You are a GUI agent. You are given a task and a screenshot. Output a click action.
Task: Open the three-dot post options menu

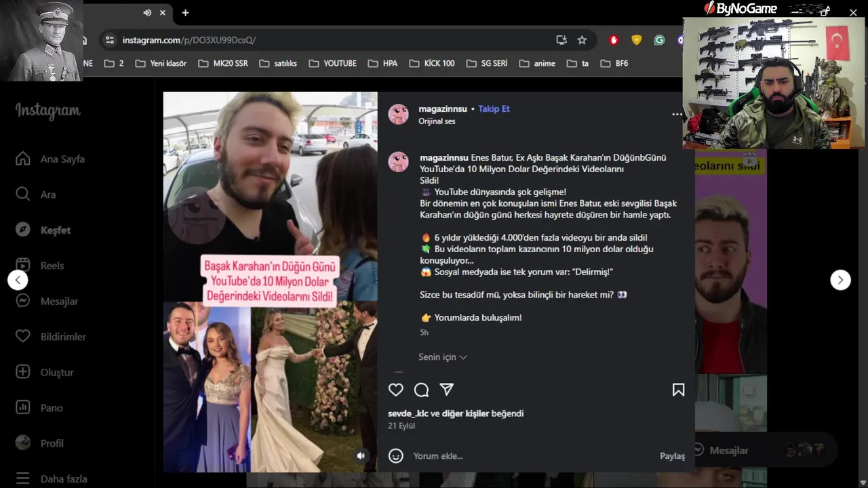pos(677,115)
